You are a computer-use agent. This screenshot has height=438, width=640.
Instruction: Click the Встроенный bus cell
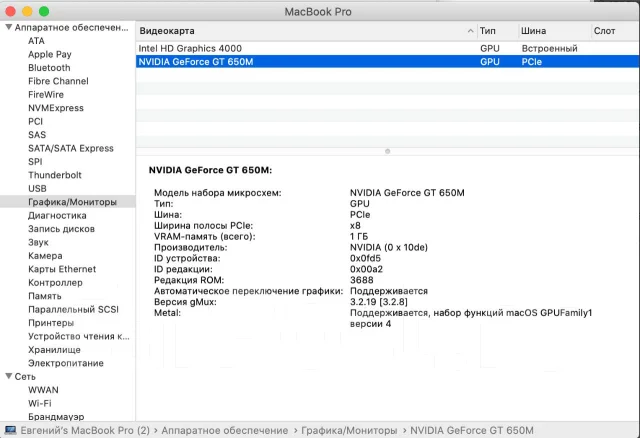[x=549, y=49]
